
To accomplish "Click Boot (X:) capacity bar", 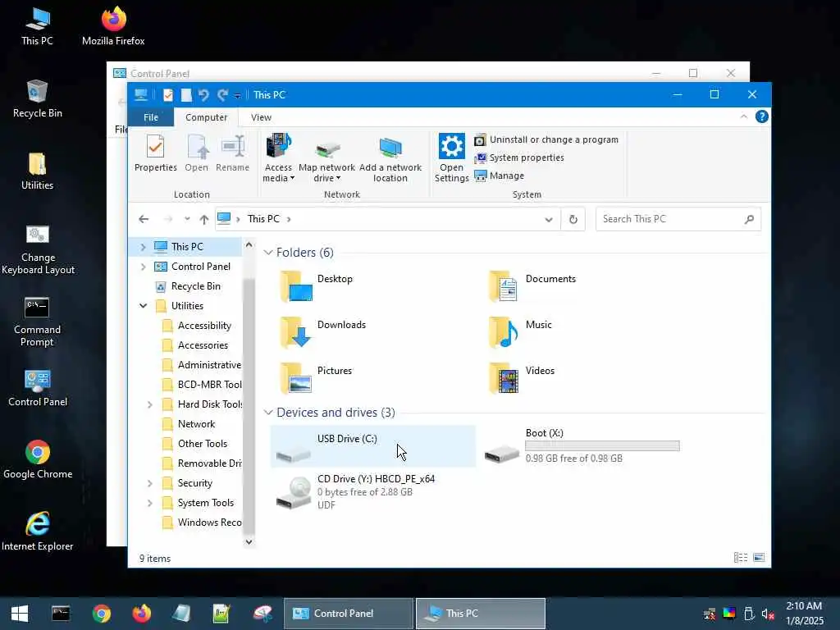I will (602, 445).
